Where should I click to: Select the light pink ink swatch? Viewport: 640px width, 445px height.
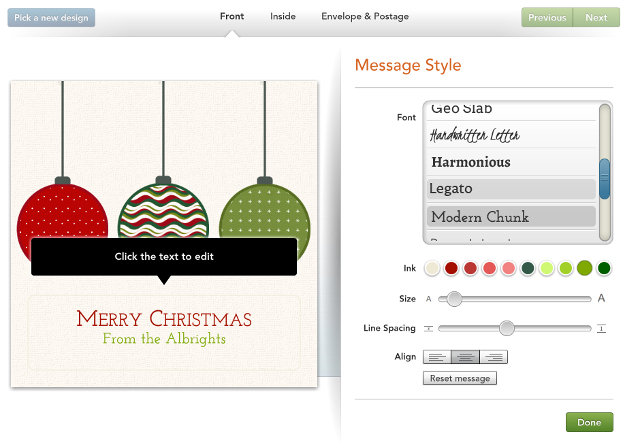pyautogui.click(x=509, y=268)
